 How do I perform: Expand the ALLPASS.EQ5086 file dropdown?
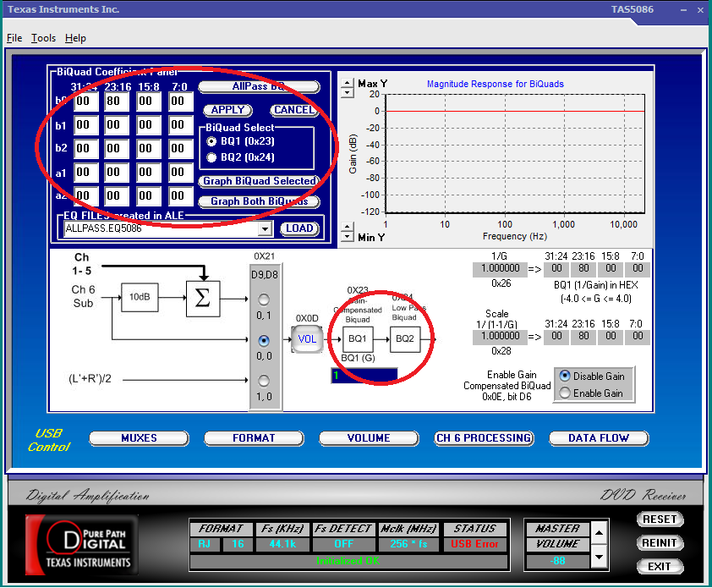265,228
